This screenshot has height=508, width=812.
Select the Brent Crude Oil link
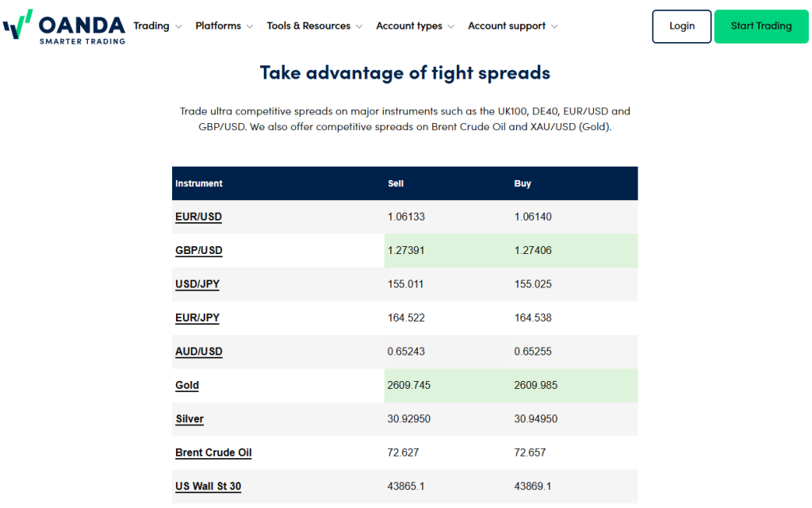pyautogui.click(x=213, y=452)
